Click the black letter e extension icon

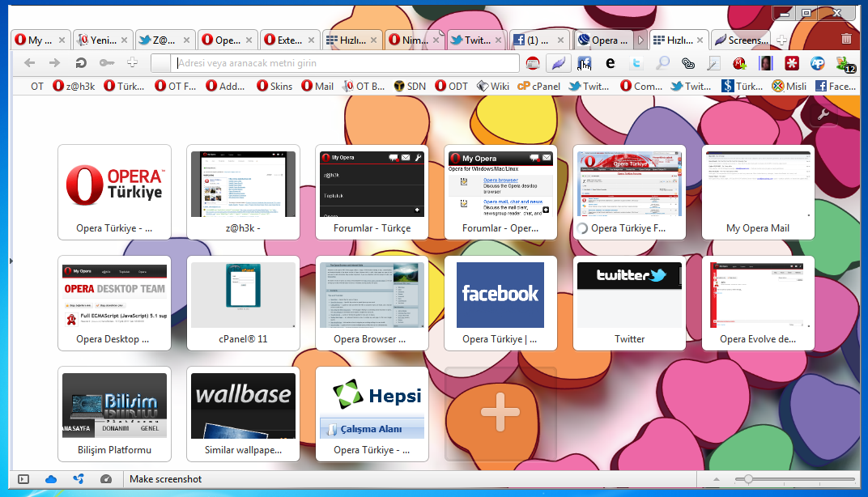pos(610,63)
